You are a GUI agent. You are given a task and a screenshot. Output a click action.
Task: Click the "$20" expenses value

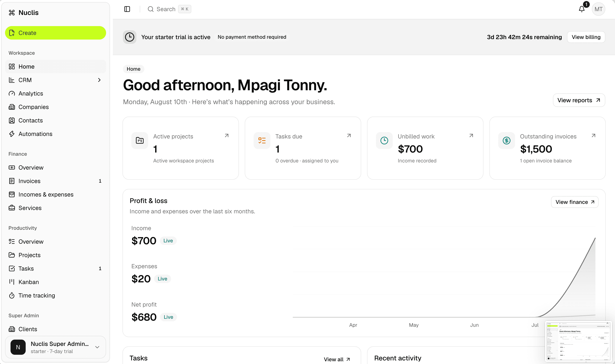141,279
